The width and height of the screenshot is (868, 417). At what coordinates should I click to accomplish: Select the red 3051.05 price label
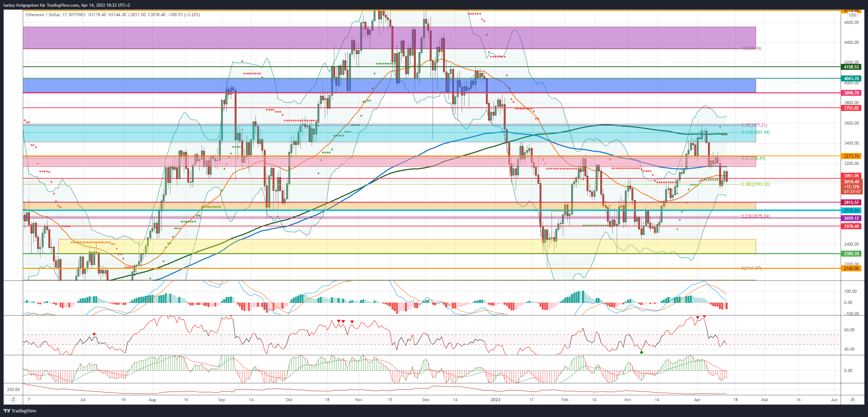click(851, 176)
